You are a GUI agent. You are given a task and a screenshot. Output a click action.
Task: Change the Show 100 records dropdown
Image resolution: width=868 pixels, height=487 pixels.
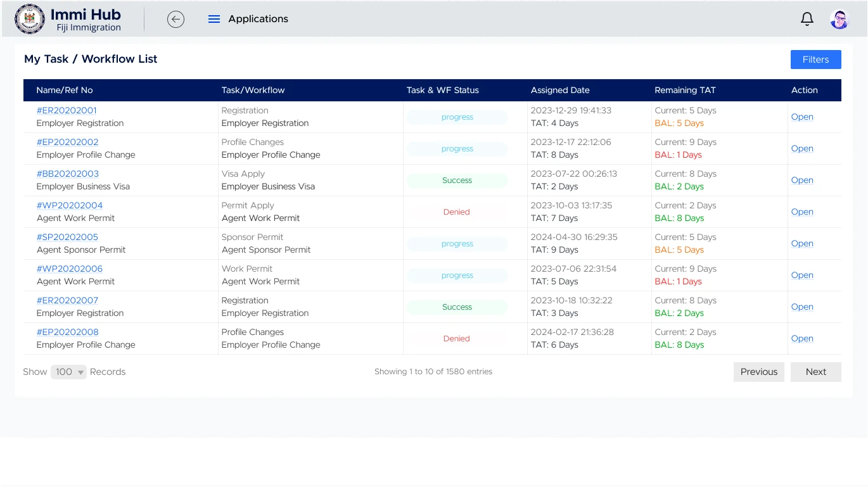coord(68,372)
